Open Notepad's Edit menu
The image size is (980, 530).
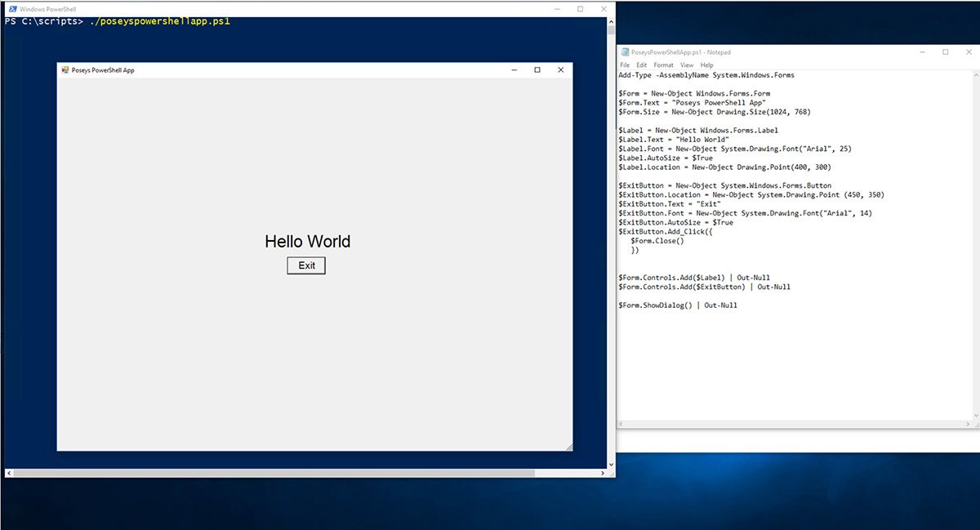[642, 65]
